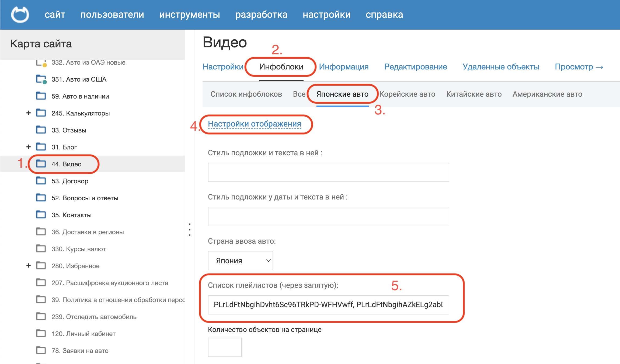Screen dimensions: 620x364
Task: Select 239. Отследить автомобиль in tree
Action: tap(94, 317)
